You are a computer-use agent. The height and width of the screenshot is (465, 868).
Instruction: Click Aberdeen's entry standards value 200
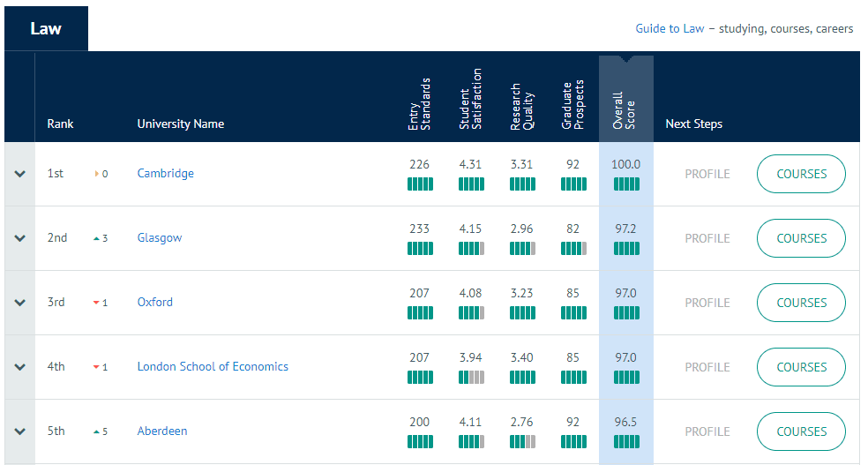tap(419, 422)
